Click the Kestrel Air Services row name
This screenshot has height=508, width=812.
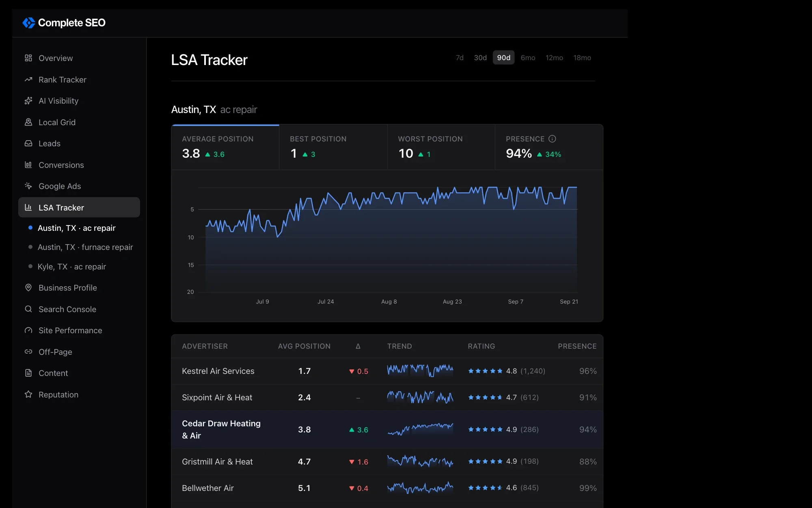click(x=218, y=371)
